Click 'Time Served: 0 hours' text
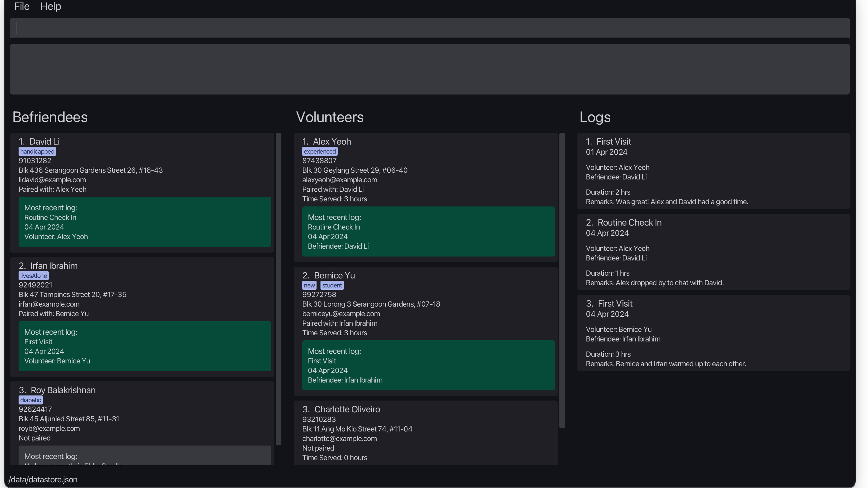The width and height of the screenshot is (868, 488). tap(335, 458)
